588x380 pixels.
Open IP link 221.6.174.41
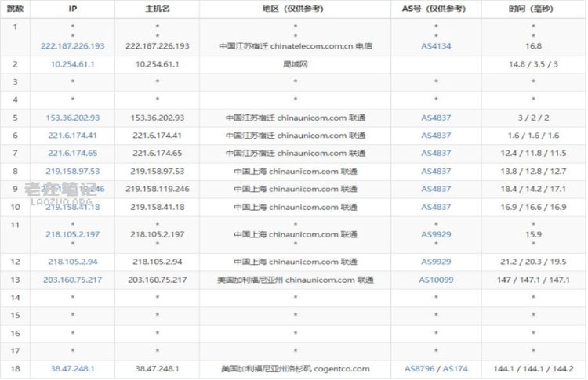point(72,136)
